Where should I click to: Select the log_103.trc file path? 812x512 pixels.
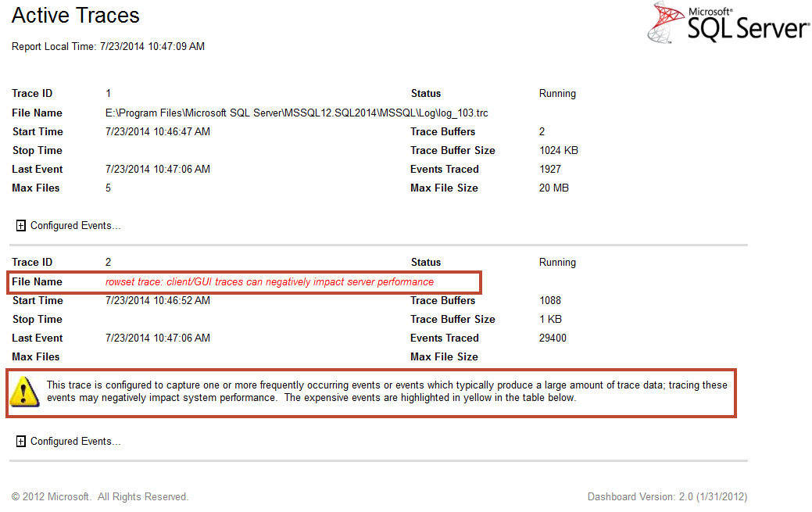click(297, 113)
